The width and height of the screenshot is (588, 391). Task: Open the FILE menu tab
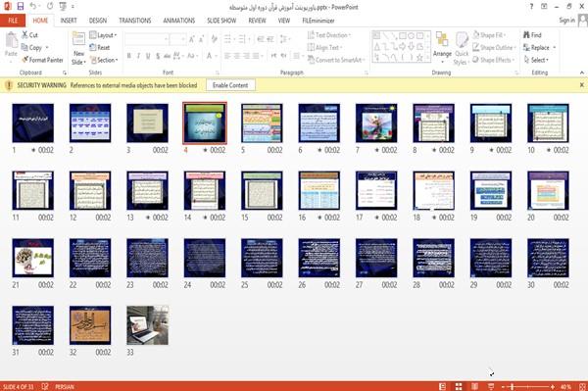point(13,21)
